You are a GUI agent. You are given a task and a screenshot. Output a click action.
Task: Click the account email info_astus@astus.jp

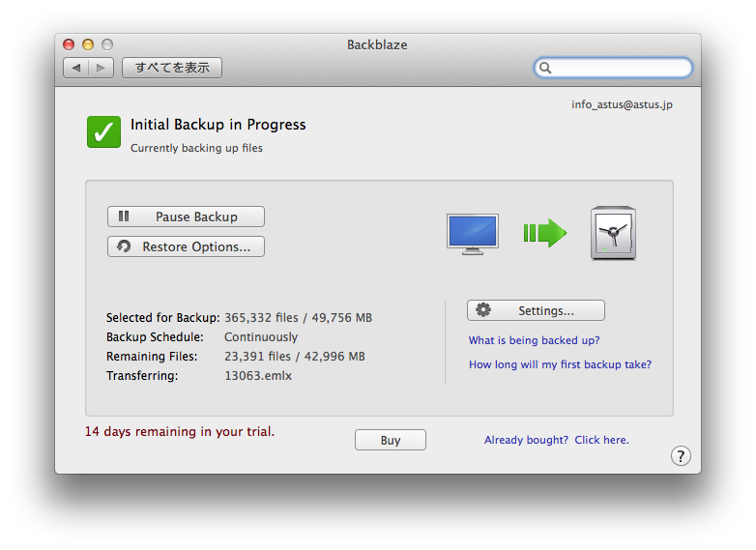click(622, 104)
